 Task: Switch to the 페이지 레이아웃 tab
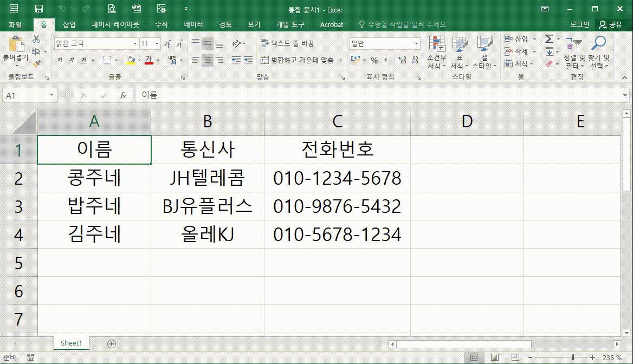tap(115, 24)
